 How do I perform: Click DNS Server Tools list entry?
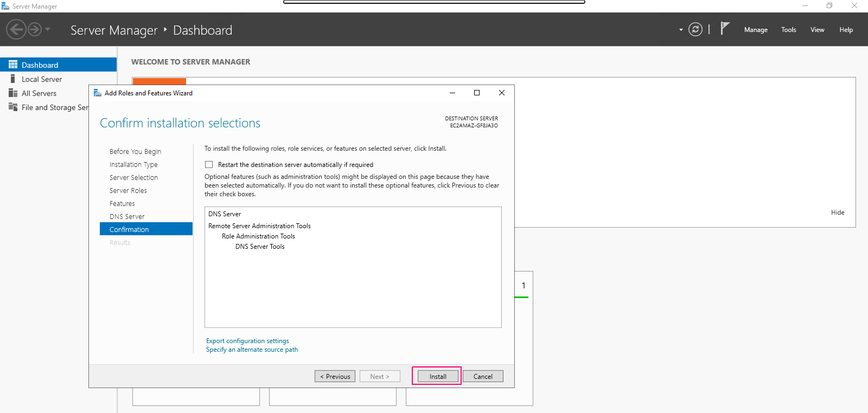(260, 247)
